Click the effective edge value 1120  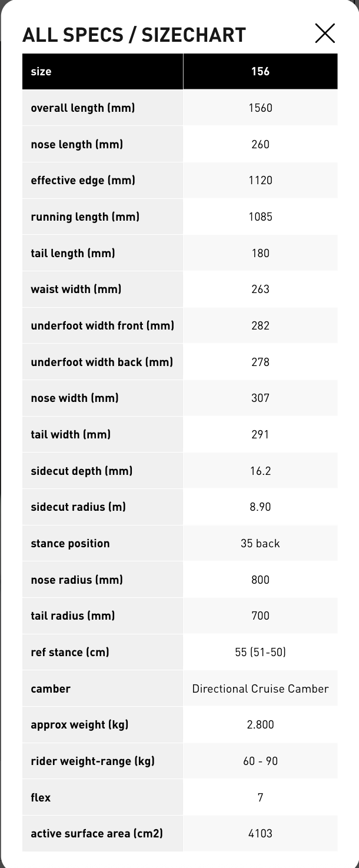click(x=260, y=181)
